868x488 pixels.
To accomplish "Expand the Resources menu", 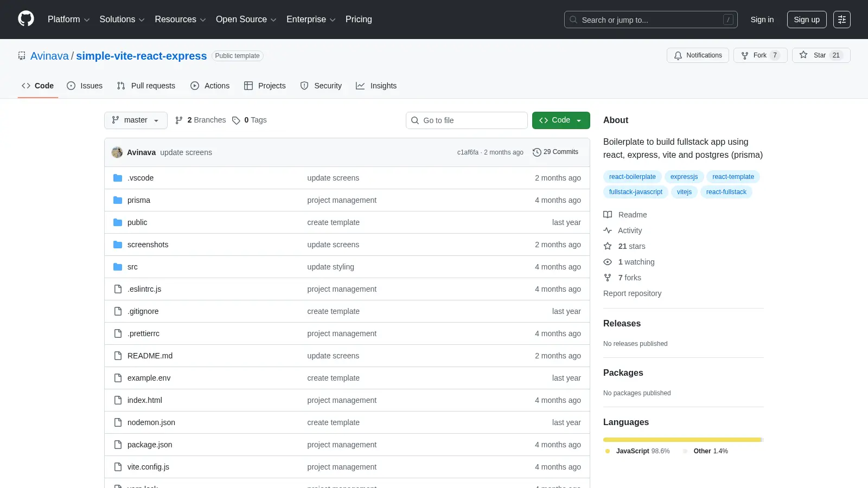I will 180,20.
